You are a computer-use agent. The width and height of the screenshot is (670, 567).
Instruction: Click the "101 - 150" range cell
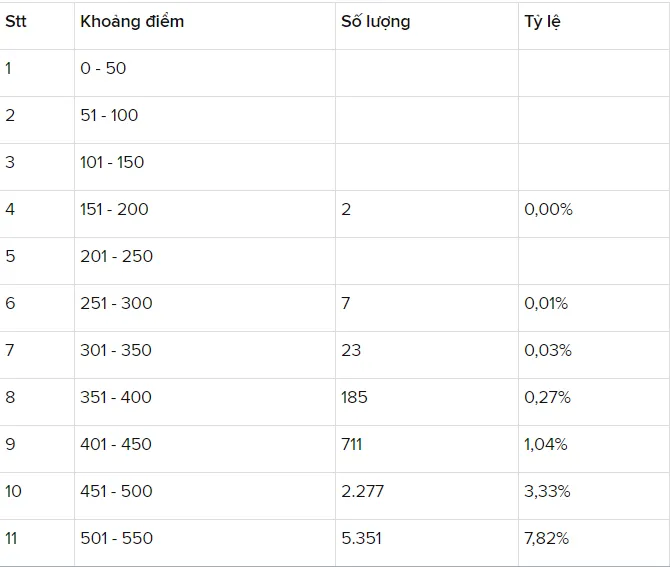click(x=112, y=163)
